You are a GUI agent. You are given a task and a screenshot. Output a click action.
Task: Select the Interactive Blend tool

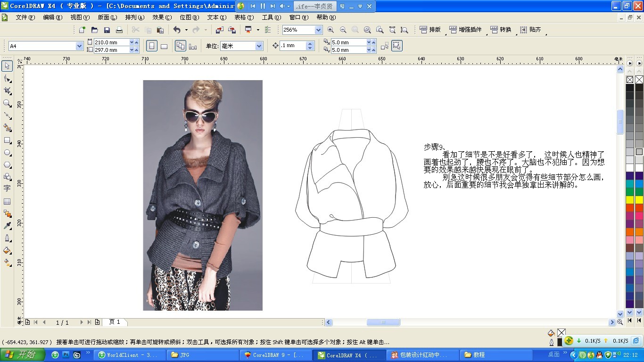[7, 214]
